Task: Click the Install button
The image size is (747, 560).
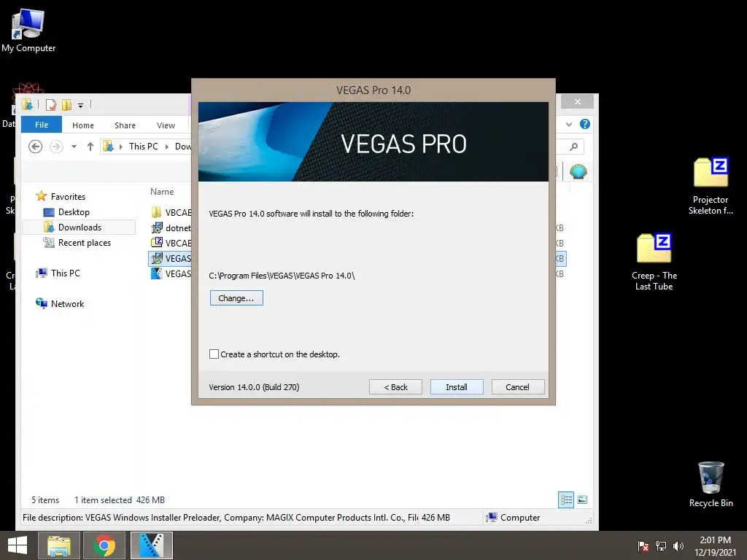Action: coord(457,387)
